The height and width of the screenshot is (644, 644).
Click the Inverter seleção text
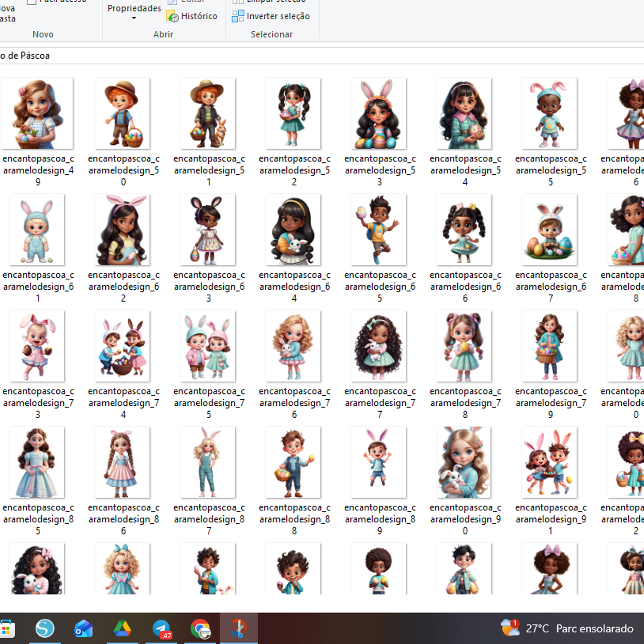click(x=278, y=16)
